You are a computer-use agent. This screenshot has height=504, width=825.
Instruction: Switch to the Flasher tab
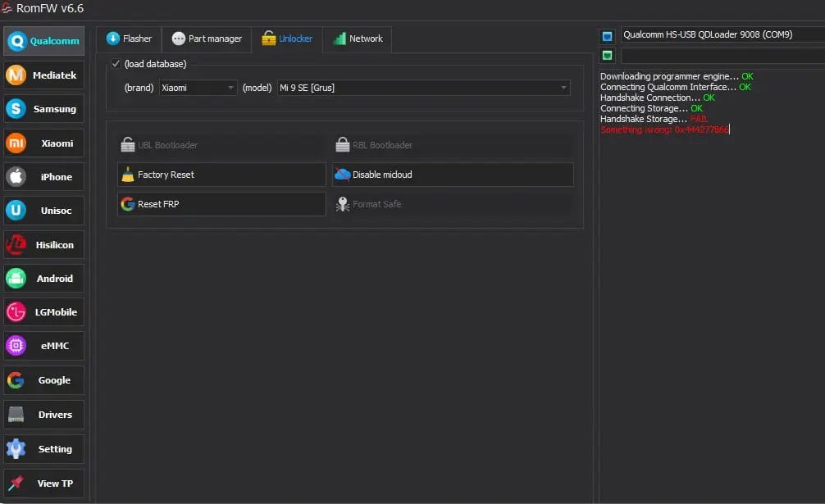tap(130, 38)
